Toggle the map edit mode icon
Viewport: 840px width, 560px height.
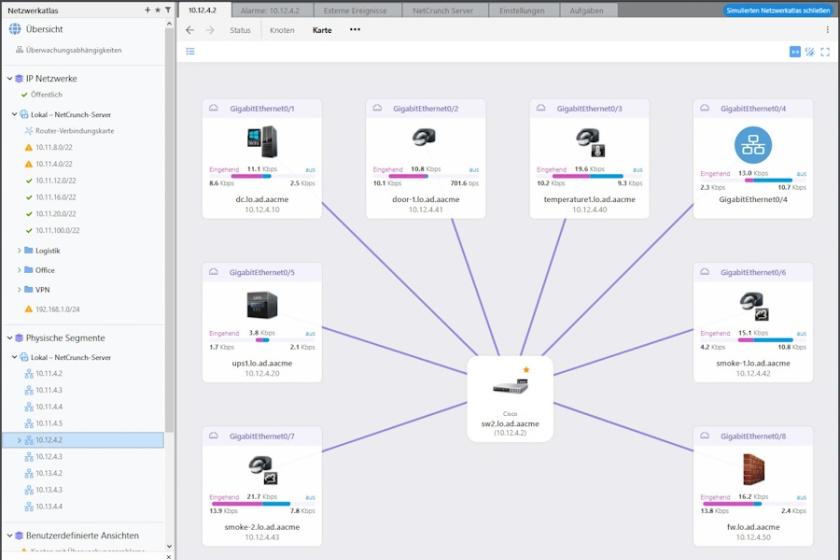tap(810, 52)
